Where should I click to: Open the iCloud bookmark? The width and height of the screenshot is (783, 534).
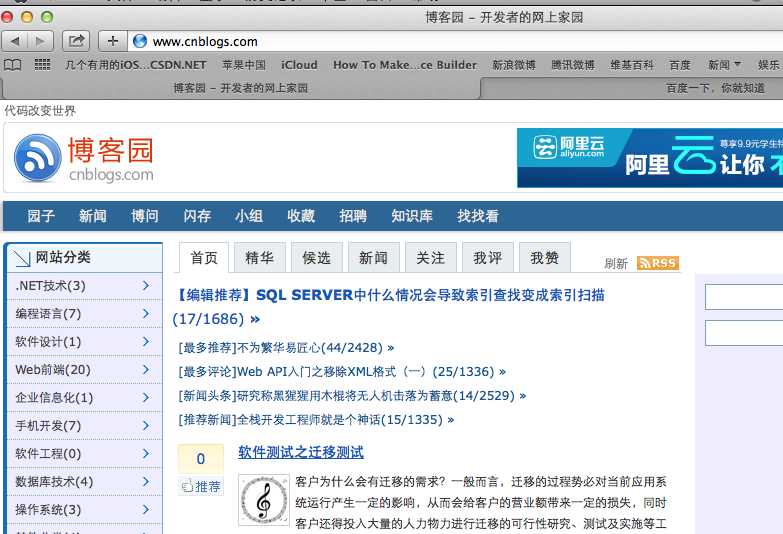tap(299, 65)
